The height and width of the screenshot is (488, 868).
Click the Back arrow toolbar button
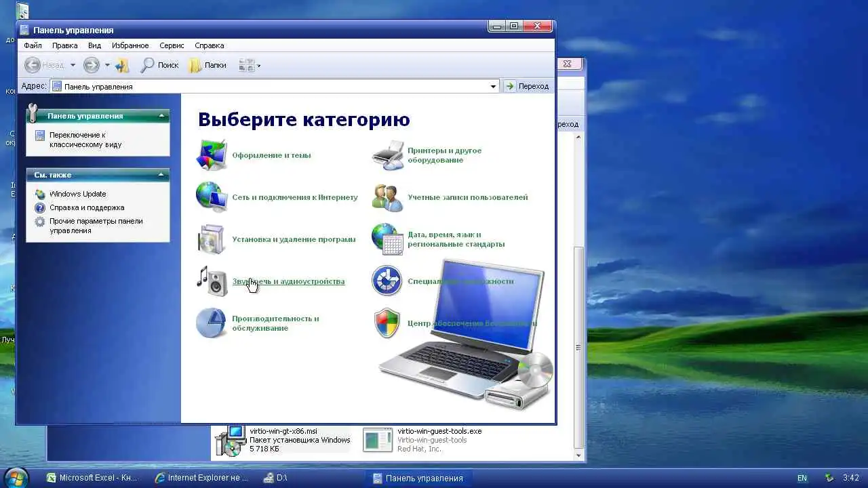pos(33,65)
